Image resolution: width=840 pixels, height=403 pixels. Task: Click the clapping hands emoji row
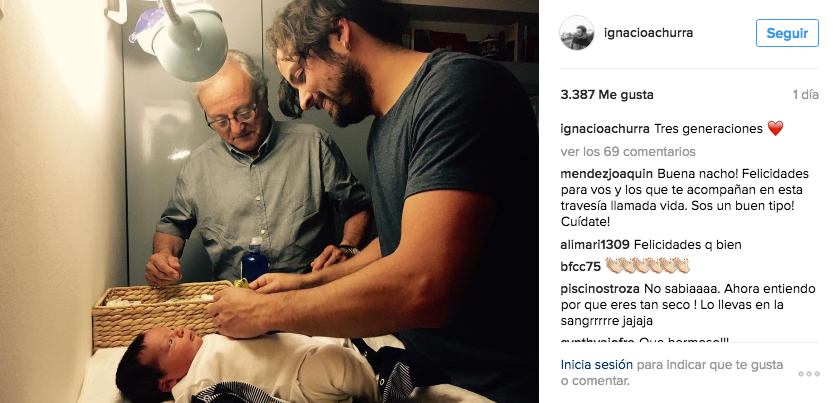click(x=647, y=266)
